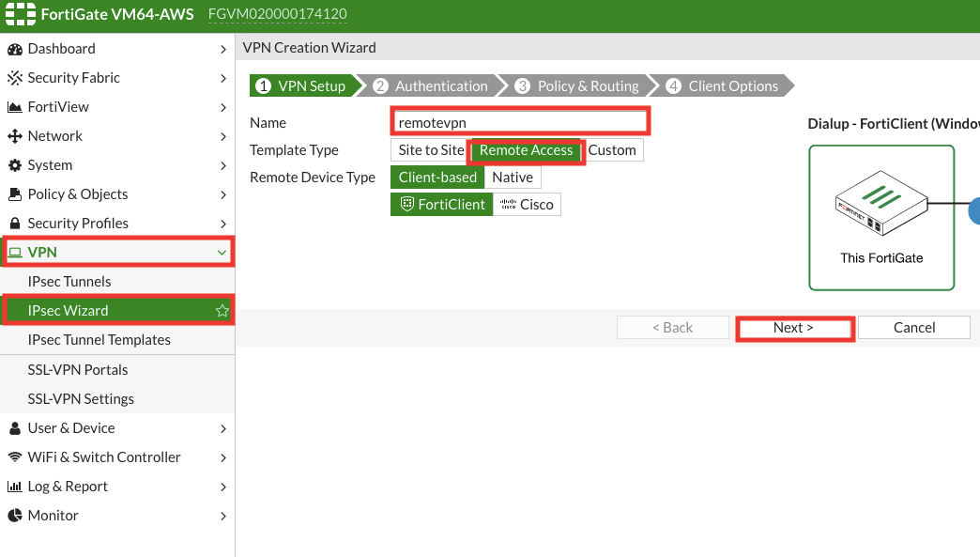
Task: Click the FortiClient shield icon
Action: pyautogui.click(x=406, y=204)
